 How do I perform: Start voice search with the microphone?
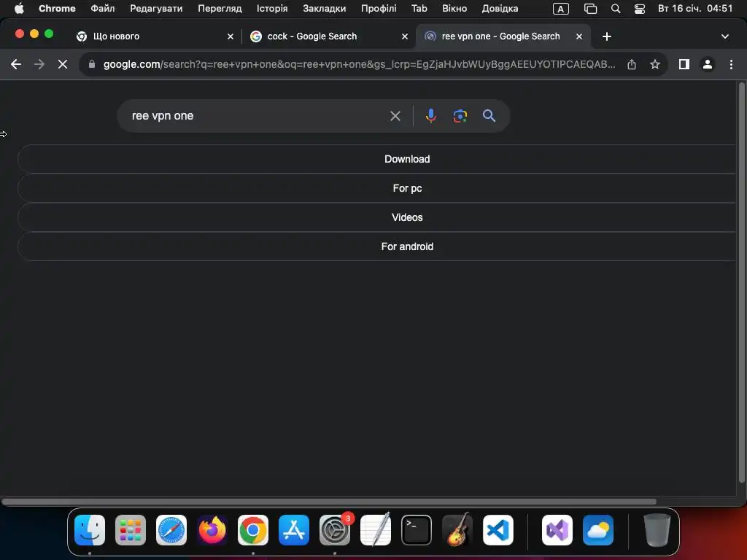[x=430, y=116]
